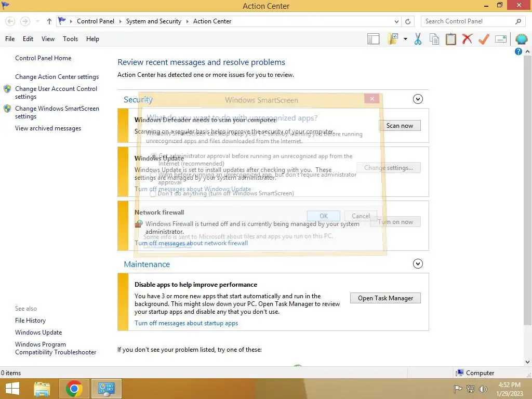Click the Forward navigation arrow
The width and height of the screenshot is (532, 399).
pos(25,21)
